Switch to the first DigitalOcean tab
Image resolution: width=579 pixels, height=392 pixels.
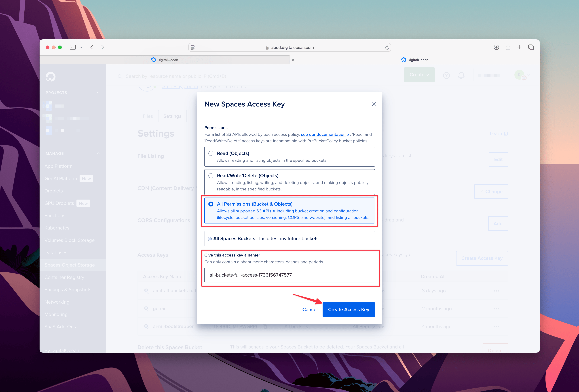pos(164,60)
